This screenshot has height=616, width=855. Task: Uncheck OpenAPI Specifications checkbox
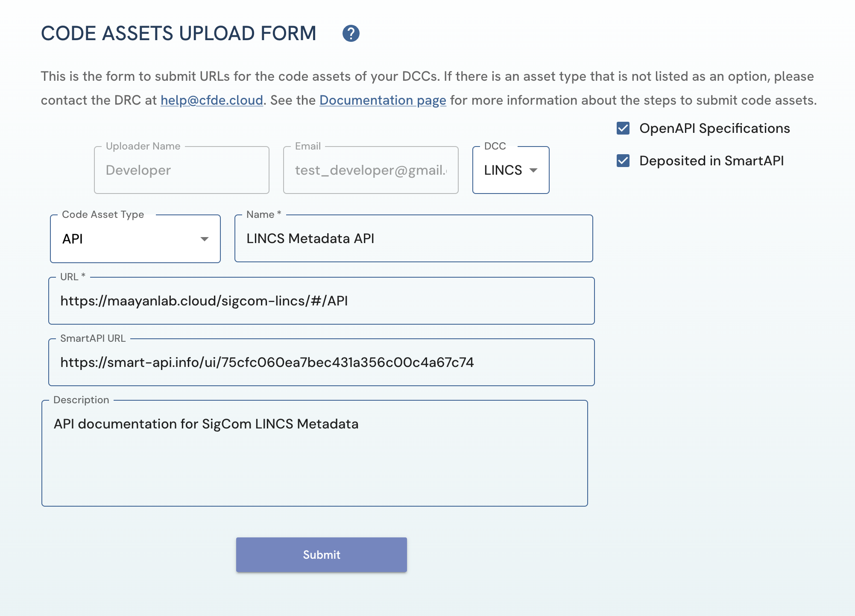click(x=623, y=128)
